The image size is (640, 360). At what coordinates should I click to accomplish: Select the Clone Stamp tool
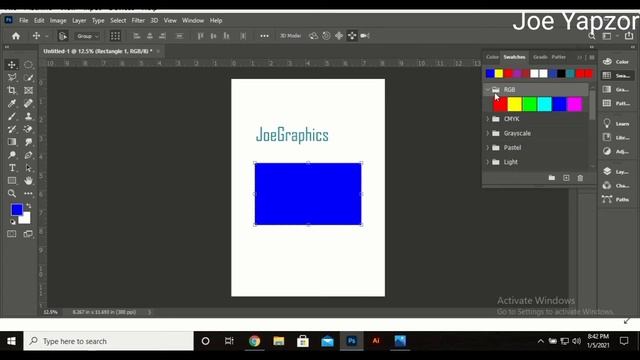tap(28, 116)
